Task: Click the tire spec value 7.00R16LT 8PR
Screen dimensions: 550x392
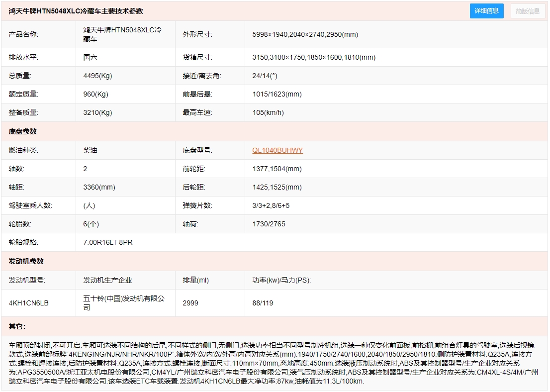Action: point(108,242)
